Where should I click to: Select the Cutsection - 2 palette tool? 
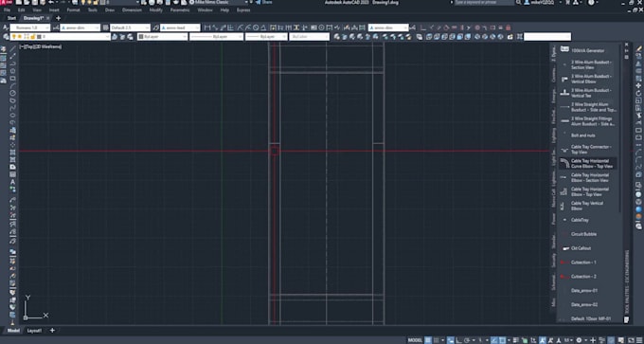point(588,276)
